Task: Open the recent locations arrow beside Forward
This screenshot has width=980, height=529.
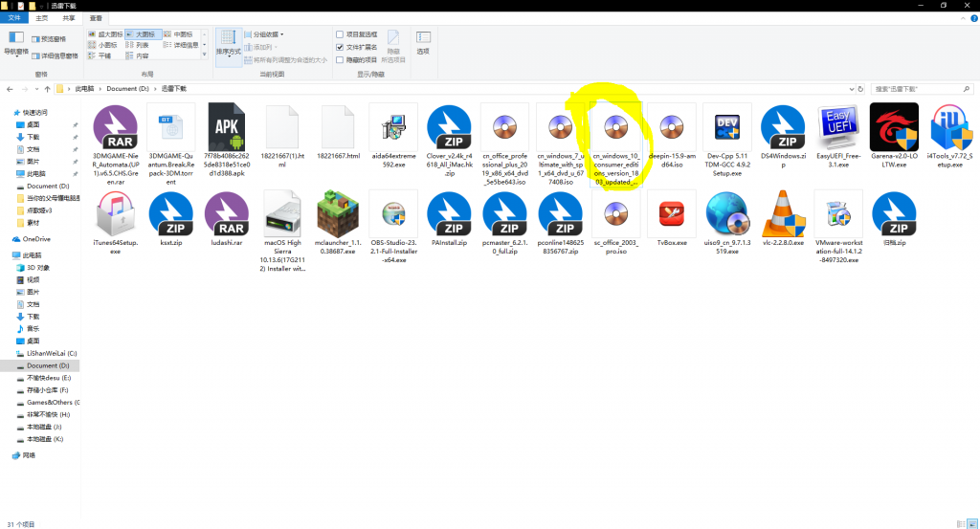Action: pos(35,89)
